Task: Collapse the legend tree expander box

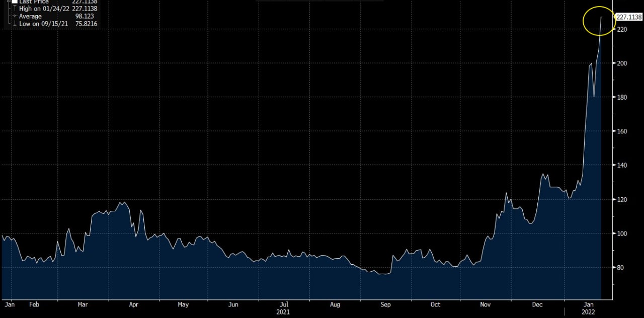Action: pos(9,1)
